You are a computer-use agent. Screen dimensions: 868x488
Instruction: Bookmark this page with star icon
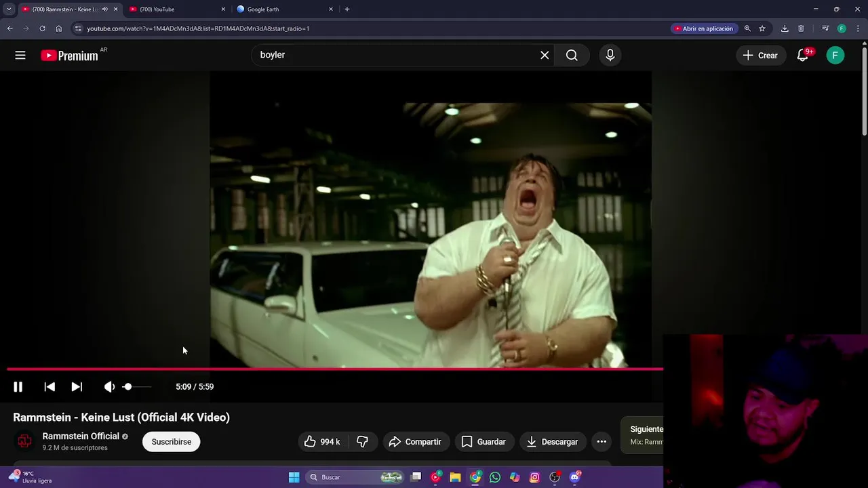pos(762,28)
